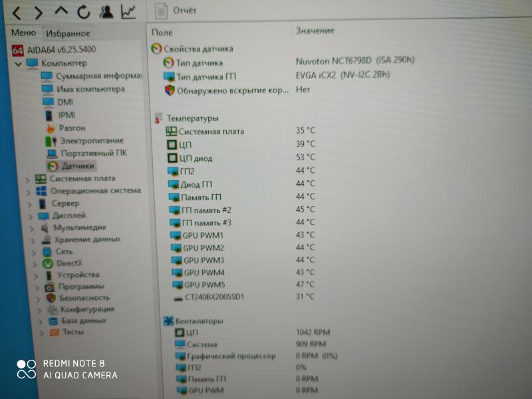
Task: Select the Электропитание tree item
Action: (x=92, y=140)
